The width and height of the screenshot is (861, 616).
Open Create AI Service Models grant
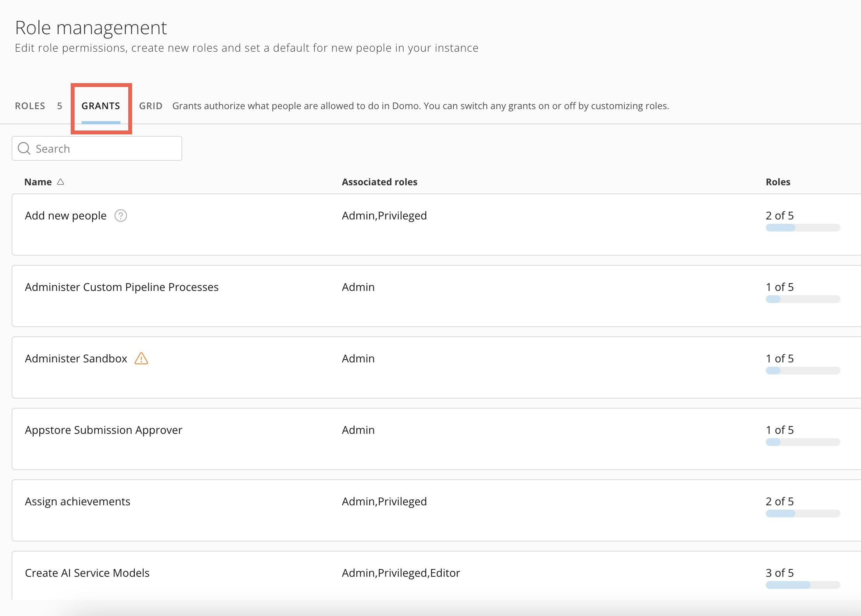[87, 573]
